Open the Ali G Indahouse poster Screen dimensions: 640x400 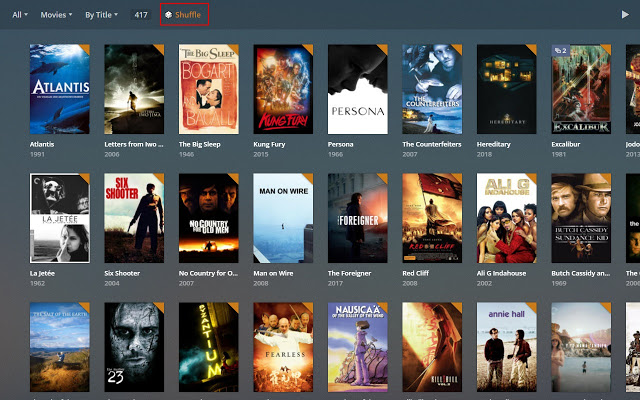click(x=507, y=218)
